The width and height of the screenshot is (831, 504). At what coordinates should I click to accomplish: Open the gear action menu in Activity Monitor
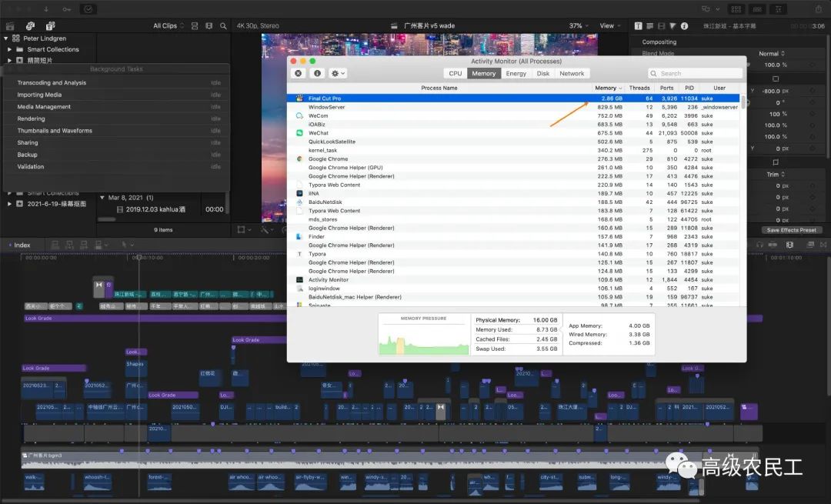pos(338,74)
